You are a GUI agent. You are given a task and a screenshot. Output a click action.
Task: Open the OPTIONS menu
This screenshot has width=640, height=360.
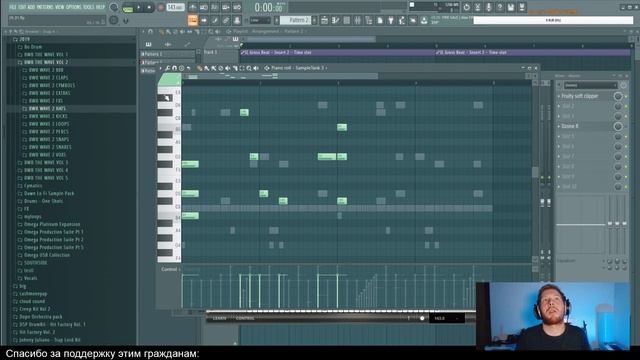pos(73,7)
